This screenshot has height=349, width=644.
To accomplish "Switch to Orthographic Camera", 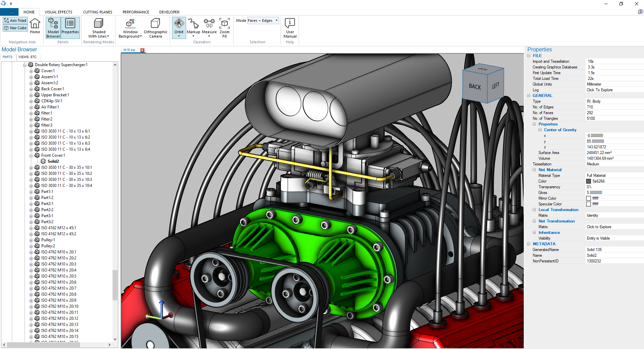I will (155, 28).
